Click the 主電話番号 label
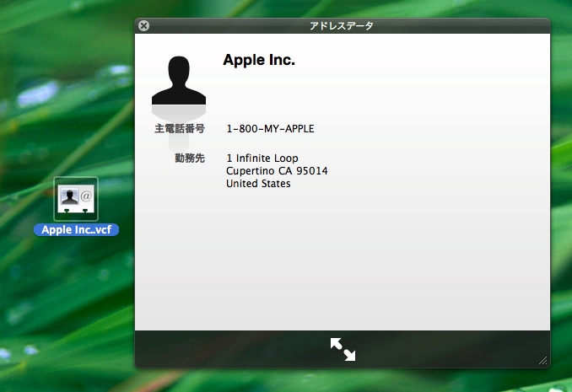Image resolution: width=572 pixels, height=392 pixels. (x=180, y=129)
